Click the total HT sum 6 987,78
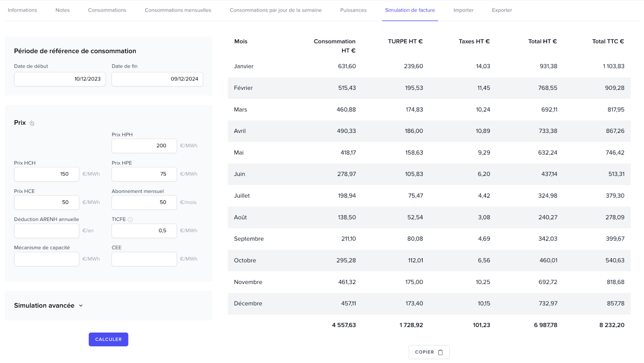 tap(545, 325)
